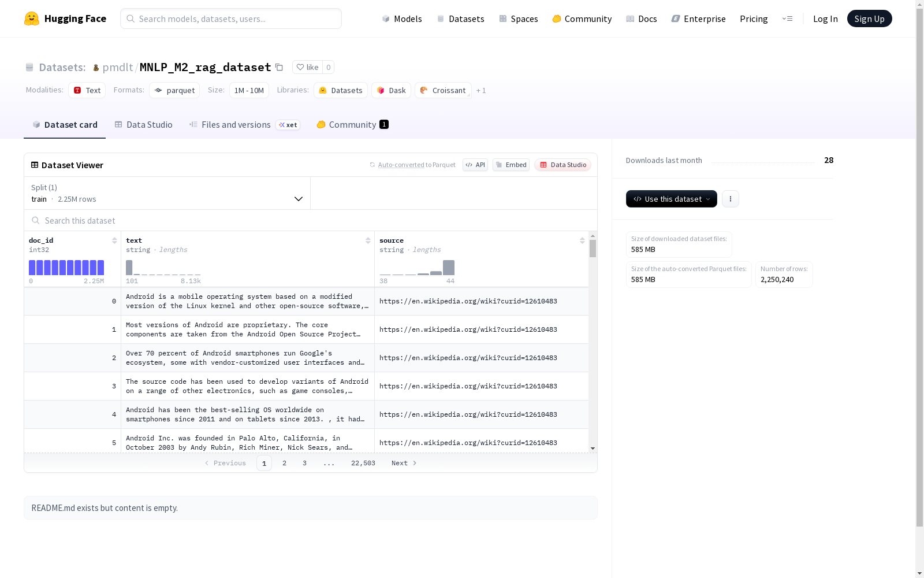This screenshot has width=924, height=578.
Task: Select the 1M - 10M size tag
Action: pos(249,90)
